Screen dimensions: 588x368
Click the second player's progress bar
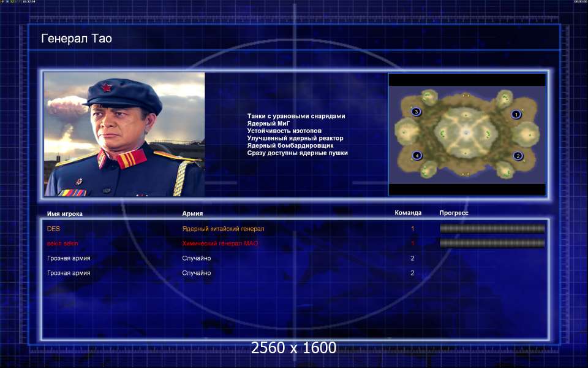point(492,243)
